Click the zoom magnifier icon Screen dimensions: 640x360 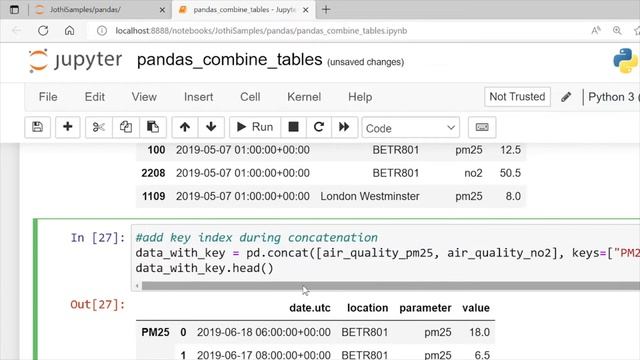[617, 31]
